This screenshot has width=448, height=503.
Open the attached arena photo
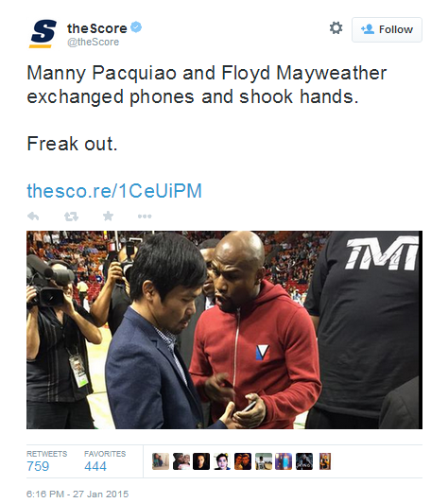point(224,330)
